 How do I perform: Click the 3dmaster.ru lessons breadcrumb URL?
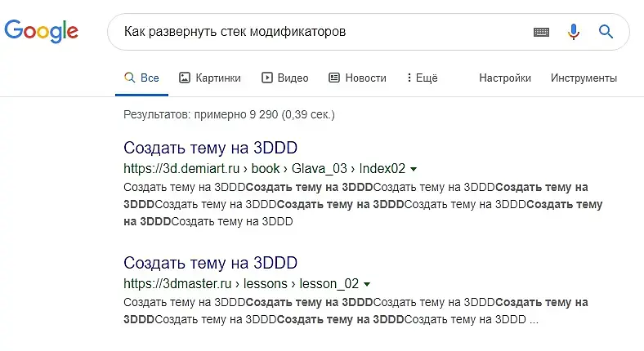tap(241, 284)
